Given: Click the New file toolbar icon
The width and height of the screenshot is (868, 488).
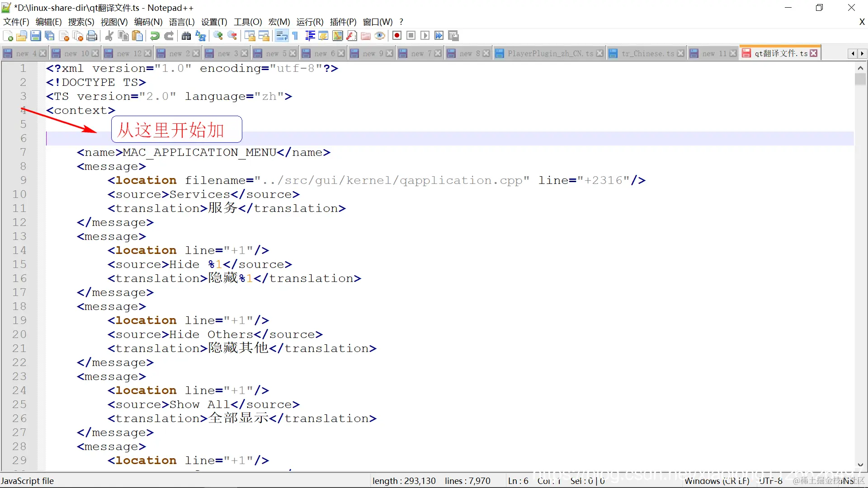Looking at the screenshot, I should [x=8, y=36].
